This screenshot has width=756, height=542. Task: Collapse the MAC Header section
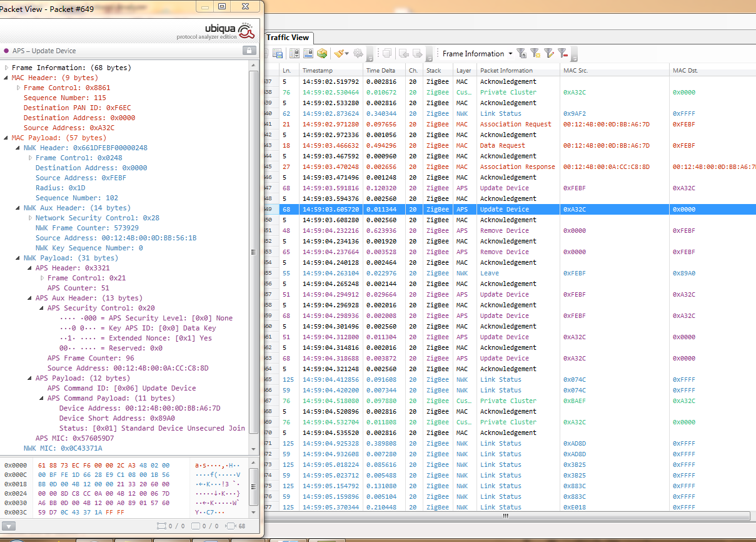(6, 78)
